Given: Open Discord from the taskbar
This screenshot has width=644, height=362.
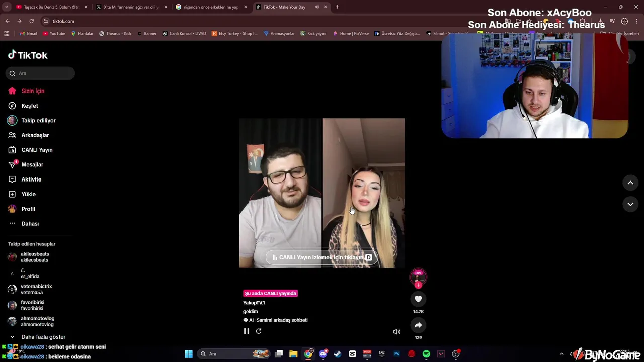Looking at the screenshot, I should coord(323,354).
